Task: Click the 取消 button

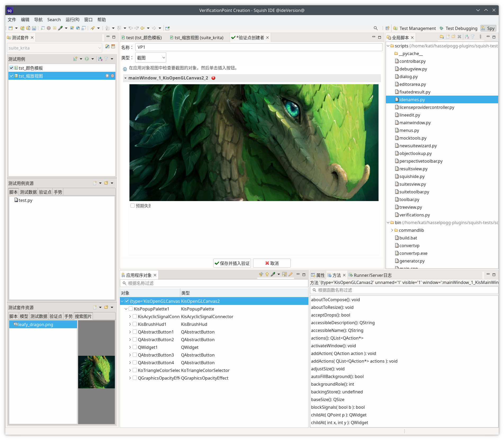Action: pyautogui.click(x=271, y=263)
